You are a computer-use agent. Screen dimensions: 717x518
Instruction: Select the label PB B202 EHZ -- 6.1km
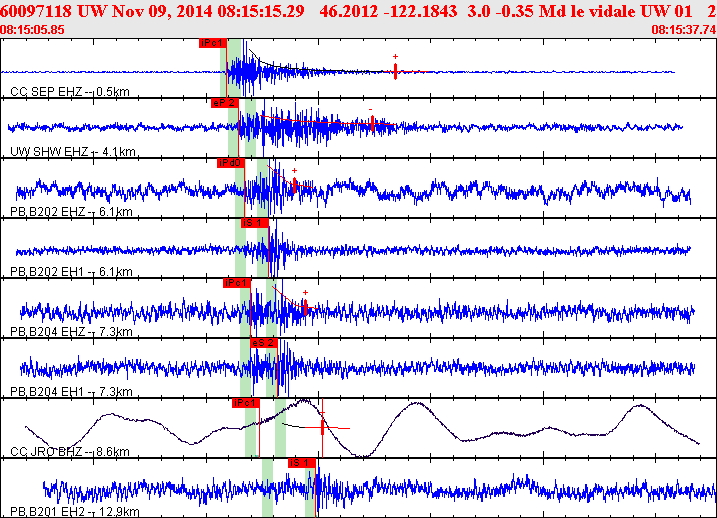pyautogui.click(x=71, y=212)
